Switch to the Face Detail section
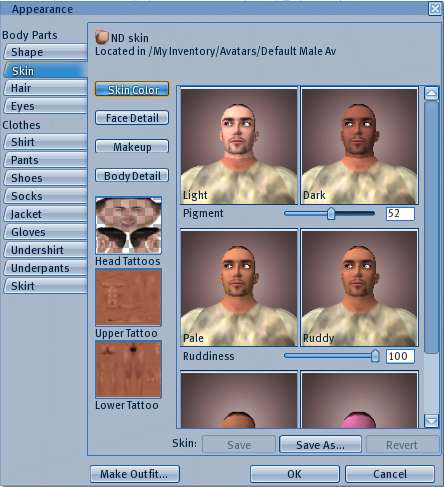The width and height of the screenshot is (444, 487). (x=132, y=118)
